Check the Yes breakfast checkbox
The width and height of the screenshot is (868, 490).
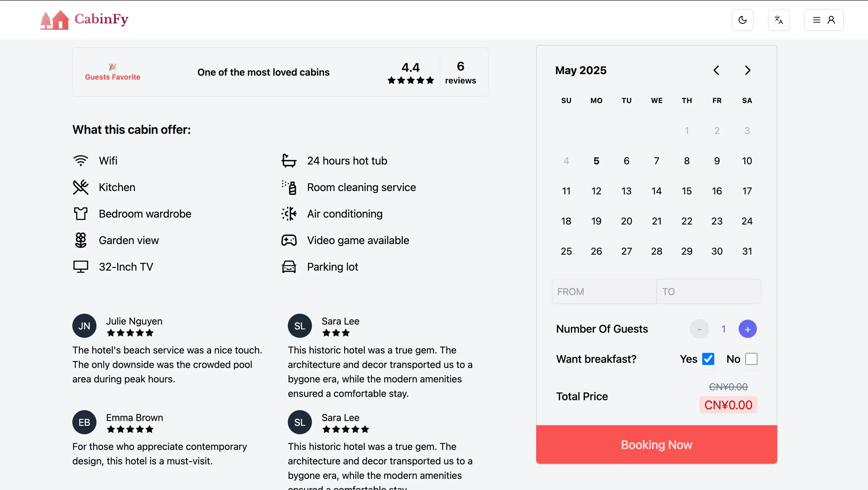pyautogui.click(x=708, y=359)
